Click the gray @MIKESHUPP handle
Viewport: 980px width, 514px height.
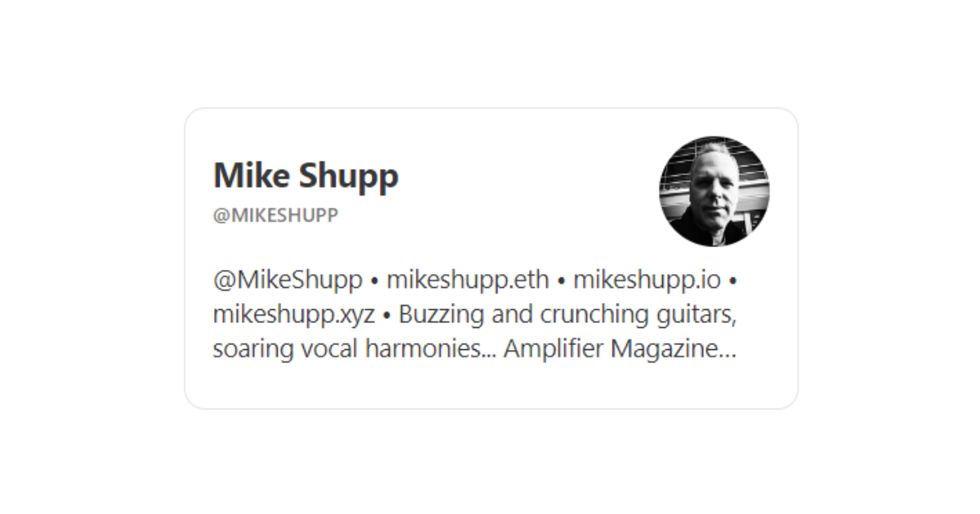coord(275,216)
